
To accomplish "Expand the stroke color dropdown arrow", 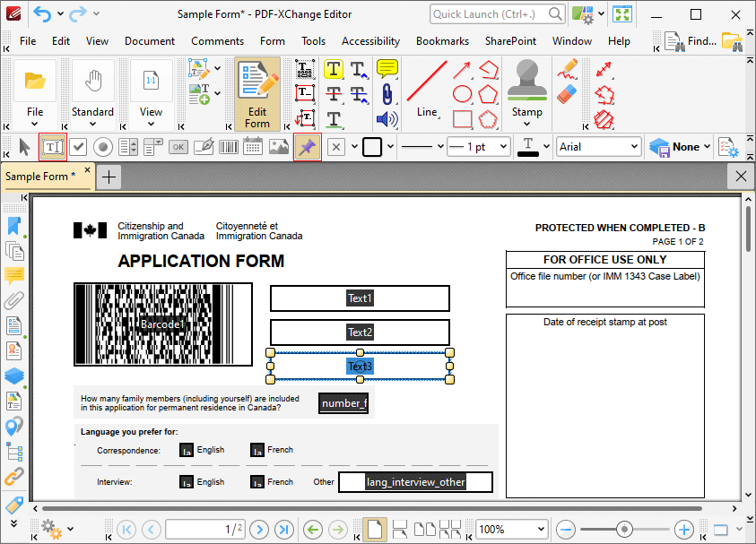I will coord(390,146).
